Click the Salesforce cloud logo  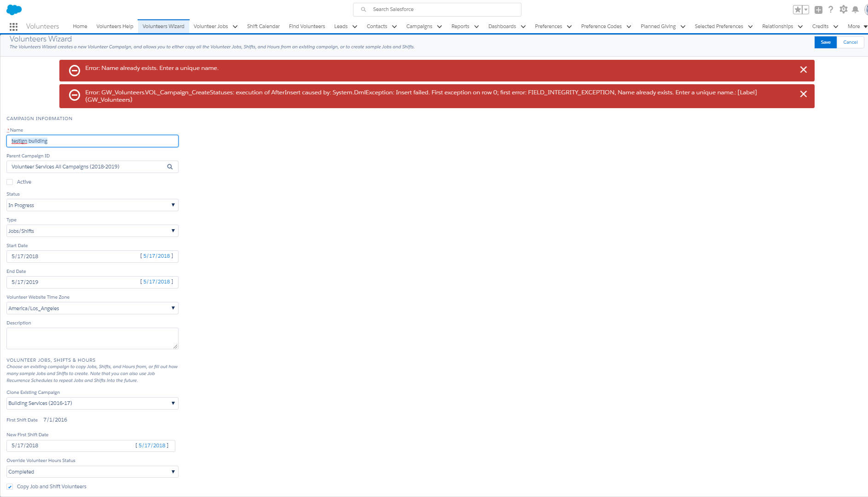point(14,10)
